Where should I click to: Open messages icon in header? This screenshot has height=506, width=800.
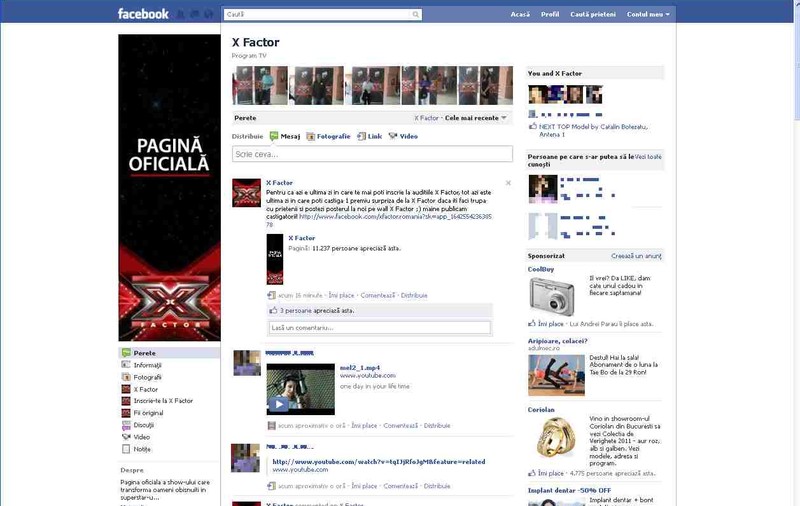(194, 14)
